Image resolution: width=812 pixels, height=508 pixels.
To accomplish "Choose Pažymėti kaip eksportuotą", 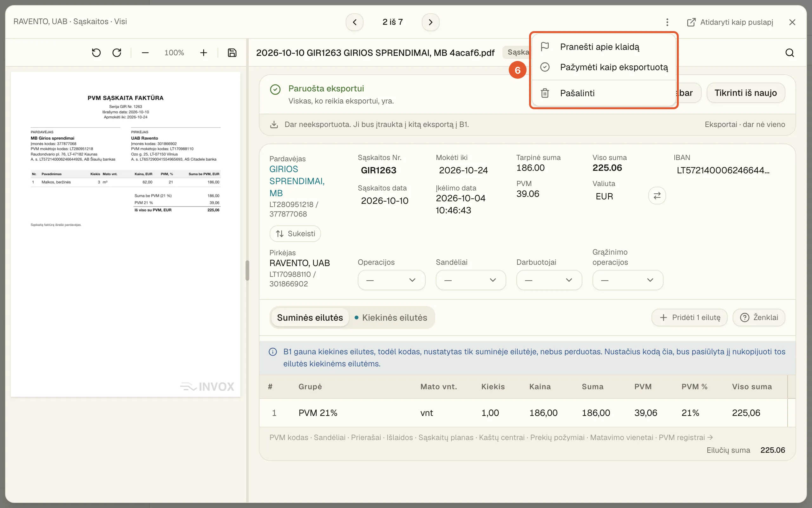I will (x=604, y=67).
